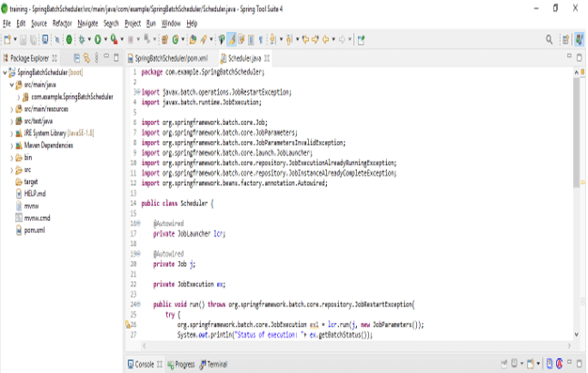
Task: Collapse the src/main/java folder
Action: pyautogui.click(x=11, y=85)
